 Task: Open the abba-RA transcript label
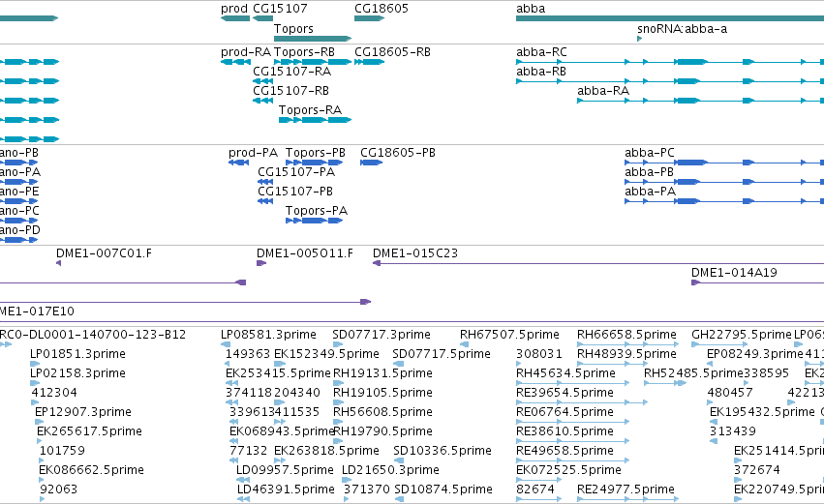click(603, 91)
